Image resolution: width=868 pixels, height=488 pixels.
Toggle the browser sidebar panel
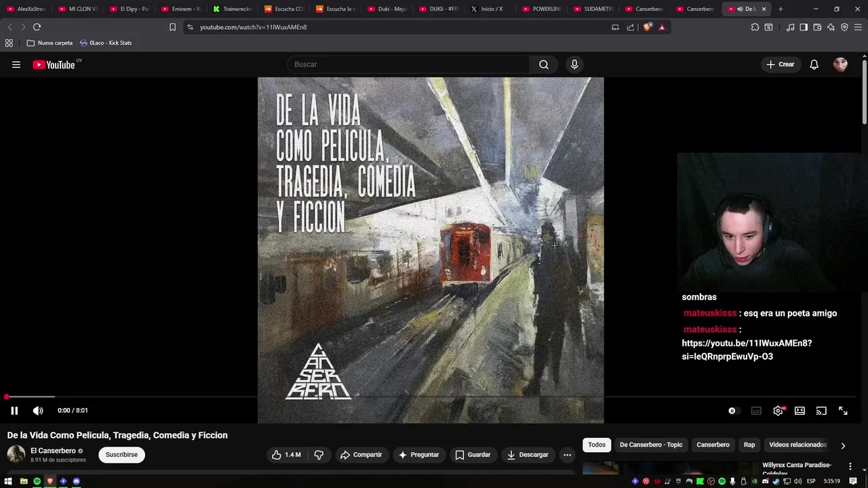point(804,27)
